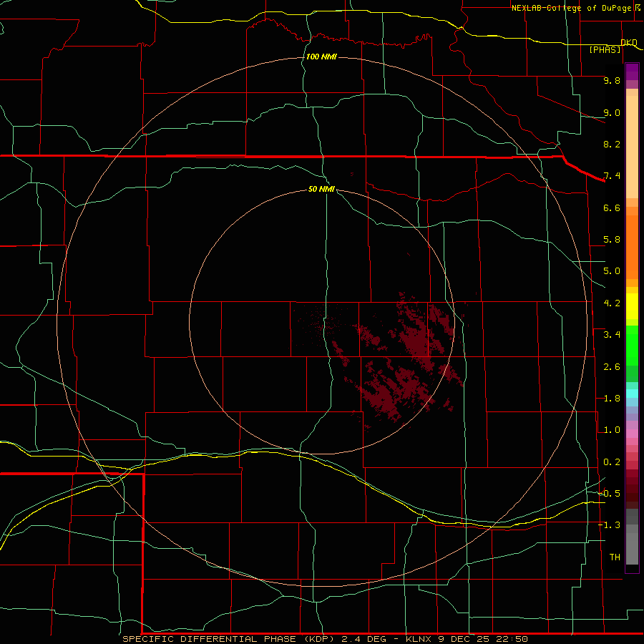The height and width of the screenshot is (644, 644).
Task: Select the light peach band on the color scale
Action: point(632,147)
